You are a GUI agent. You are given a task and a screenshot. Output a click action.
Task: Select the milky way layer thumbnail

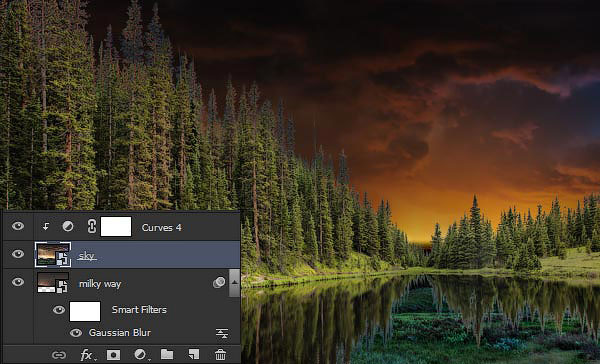(x=53, y=282)
